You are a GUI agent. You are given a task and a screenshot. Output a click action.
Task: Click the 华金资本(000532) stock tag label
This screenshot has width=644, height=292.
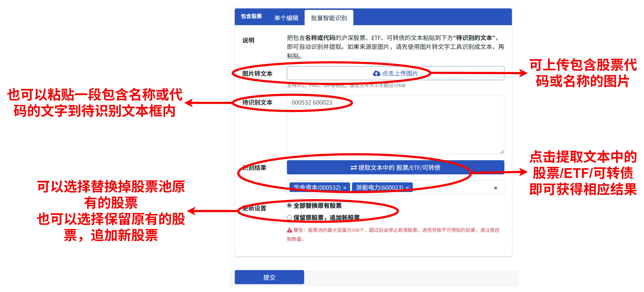tap(317, 188)
